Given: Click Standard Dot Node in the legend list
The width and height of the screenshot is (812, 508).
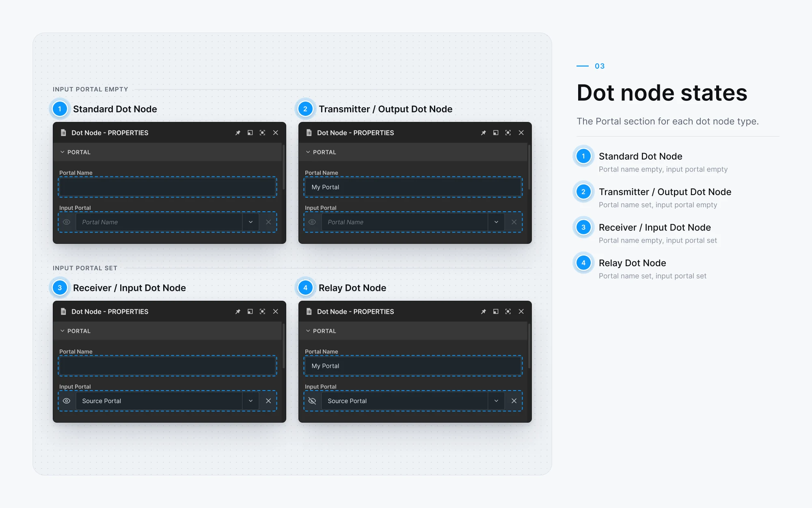Looking at the screenshot, I should click(640, 156).
